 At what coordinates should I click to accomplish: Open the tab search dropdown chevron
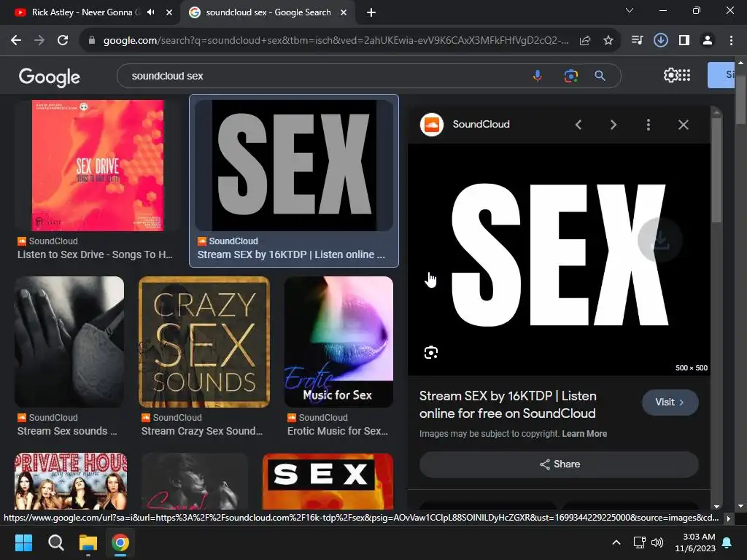pos(630,10)
